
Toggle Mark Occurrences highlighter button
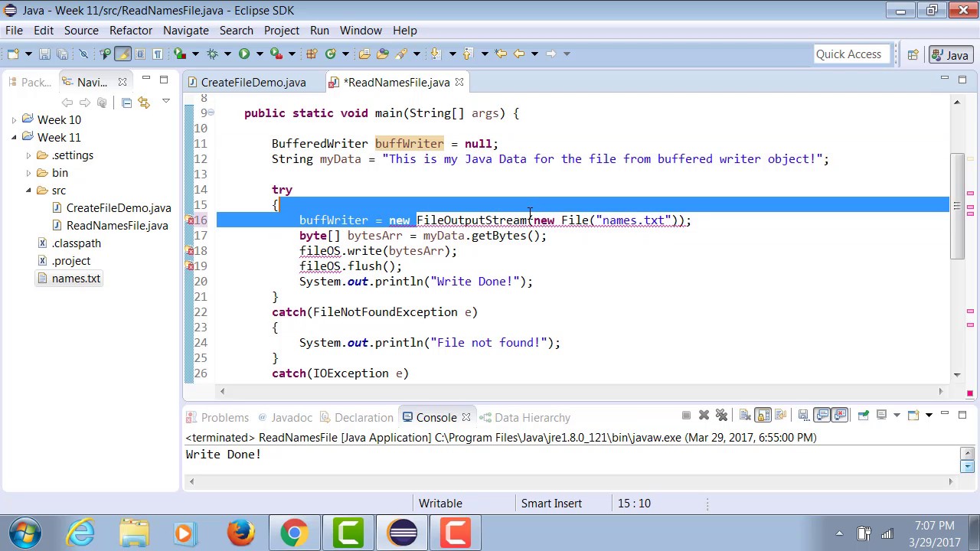point(122,54)
